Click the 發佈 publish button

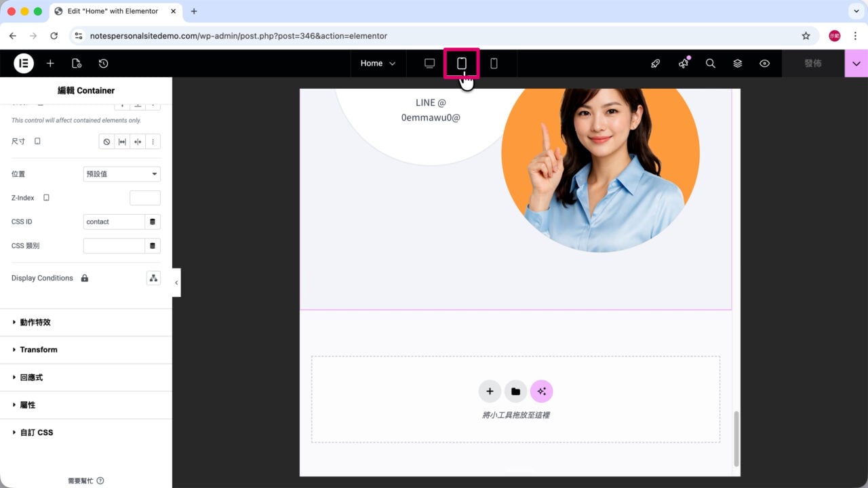point(812,63)
